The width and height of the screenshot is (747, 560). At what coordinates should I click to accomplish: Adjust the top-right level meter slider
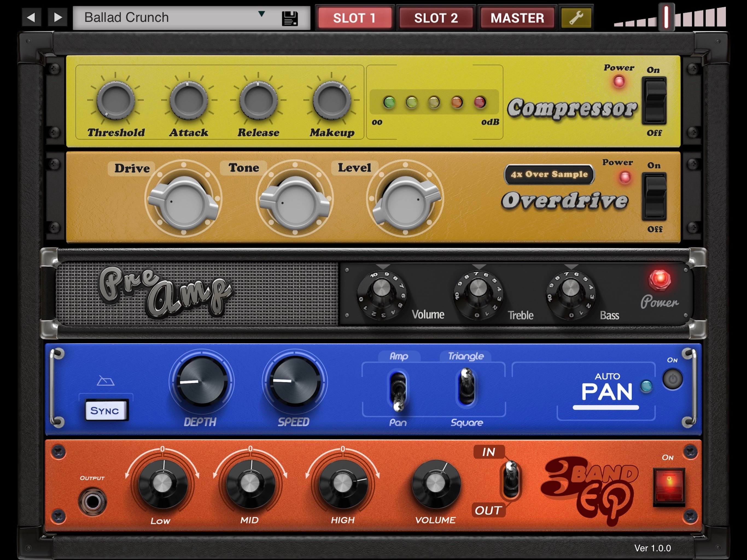666,17
